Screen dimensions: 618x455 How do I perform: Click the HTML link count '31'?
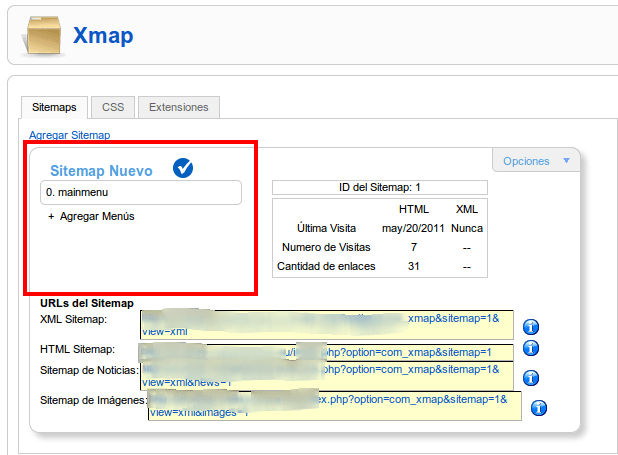click(x=413, y=266)
